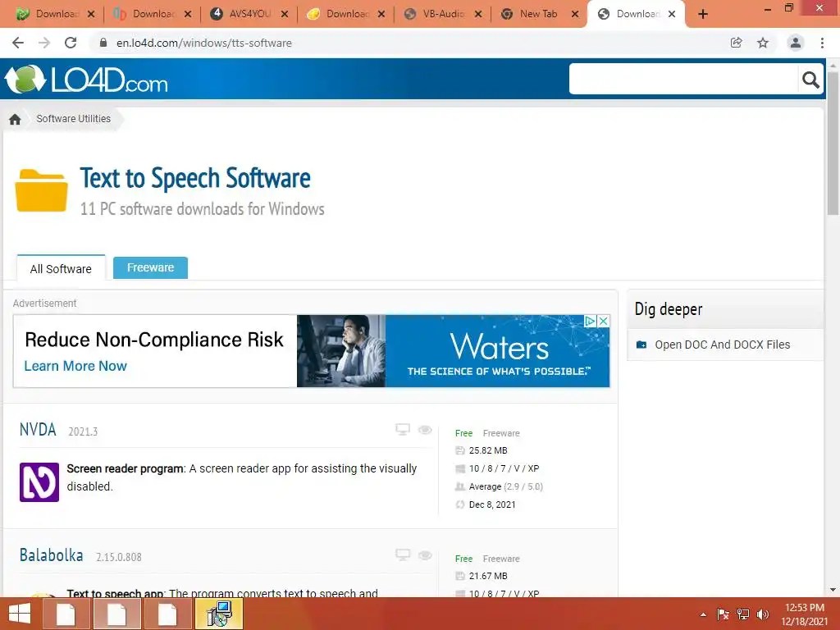The image size is (840, 630).
Task: Show hidden system tray icons
Action: 703,614
